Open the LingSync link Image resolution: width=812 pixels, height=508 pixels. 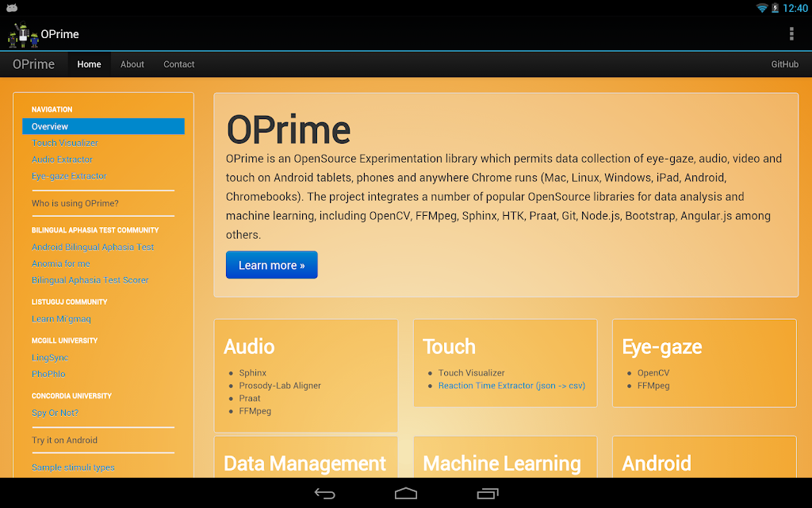50,358
